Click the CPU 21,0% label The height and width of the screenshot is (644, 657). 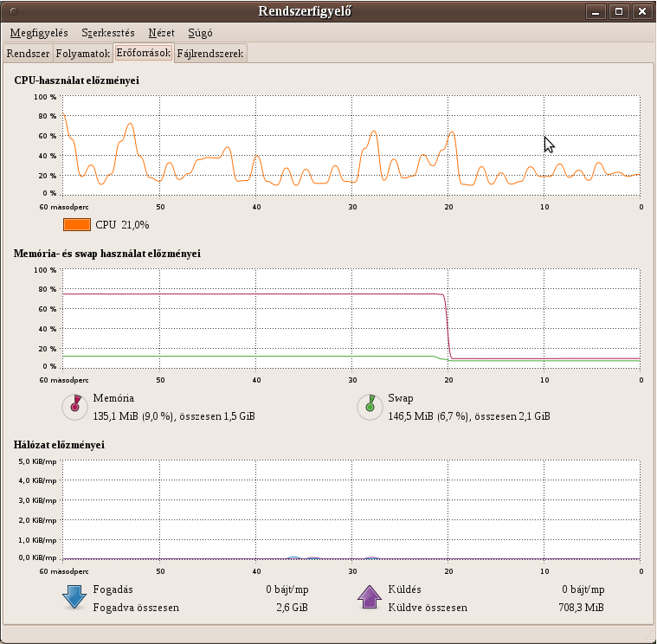122,225
